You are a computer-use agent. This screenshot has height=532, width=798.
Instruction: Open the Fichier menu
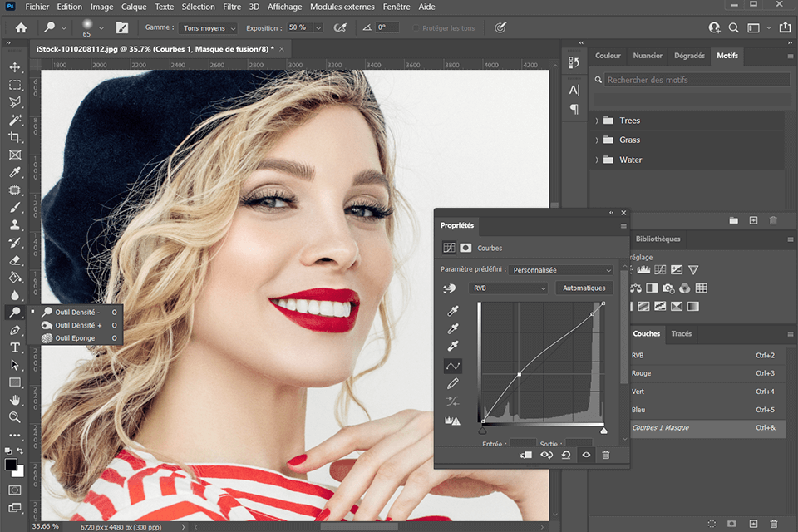pos(37,7)
